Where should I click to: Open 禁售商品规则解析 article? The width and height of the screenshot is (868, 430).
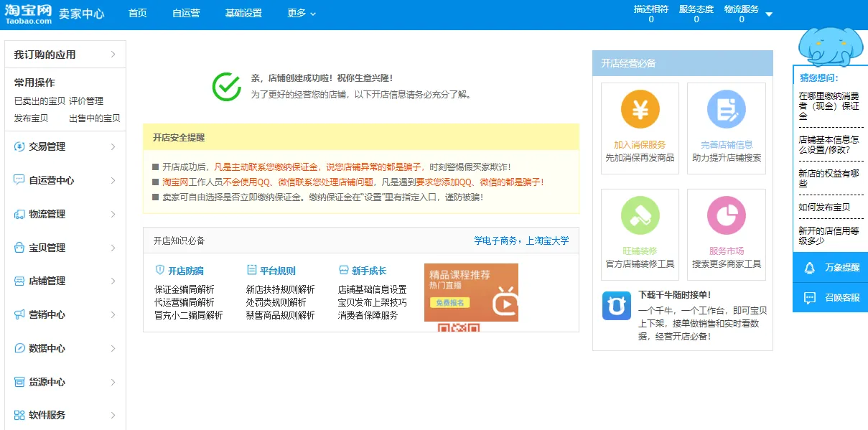click(x=280, y=315)
